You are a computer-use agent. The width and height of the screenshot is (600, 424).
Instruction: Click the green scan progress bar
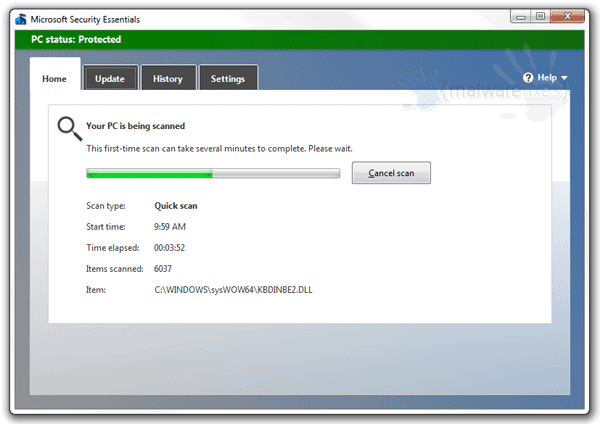(x=213, y=174)
